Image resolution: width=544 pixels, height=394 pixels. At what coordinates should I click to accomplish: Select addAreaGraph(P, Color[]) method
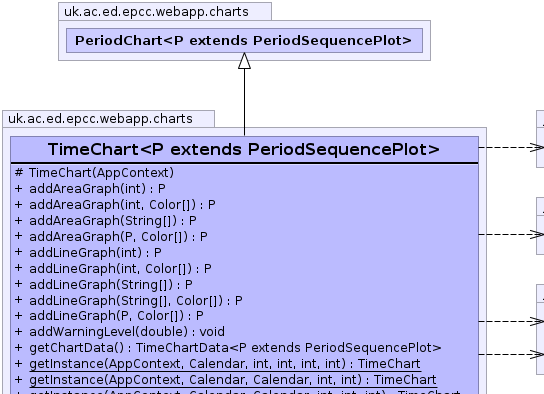coord(111,237)
